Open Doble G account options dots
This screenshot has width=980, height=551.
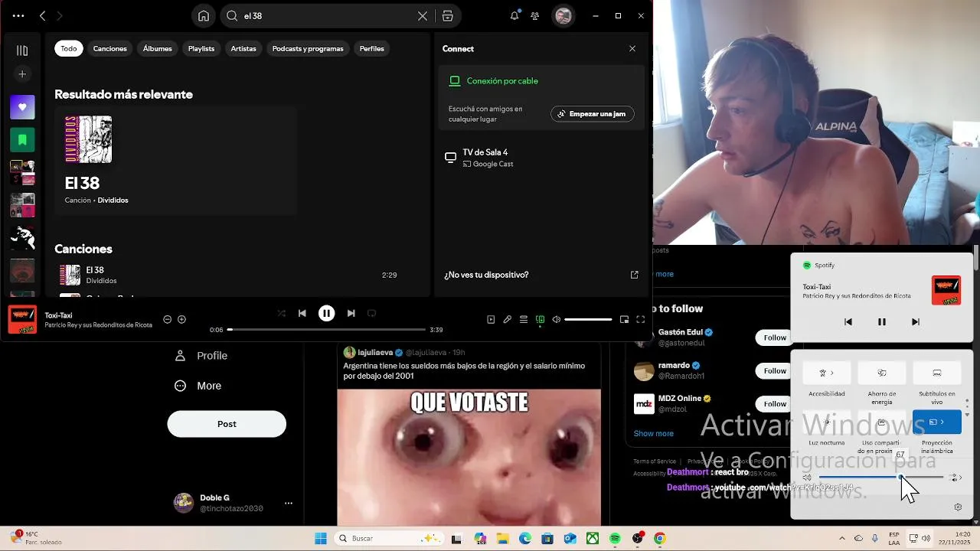coord(289,503)
